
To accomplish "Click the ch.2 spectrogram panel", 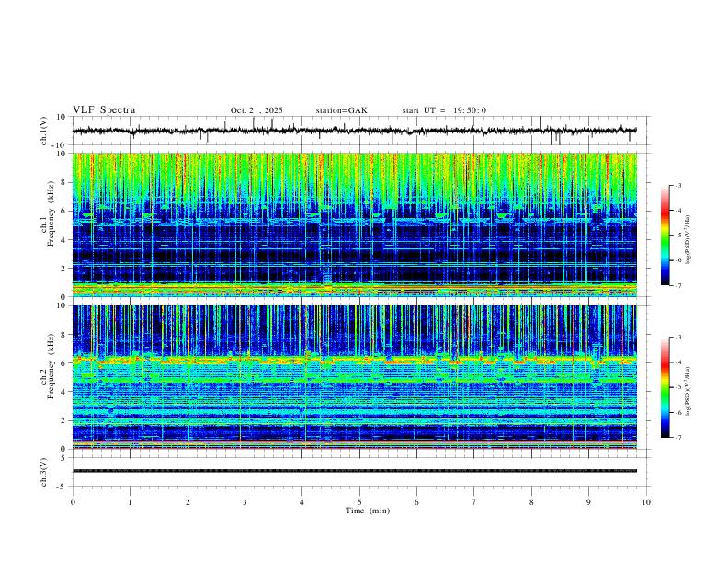I will [x=355, y=377].
